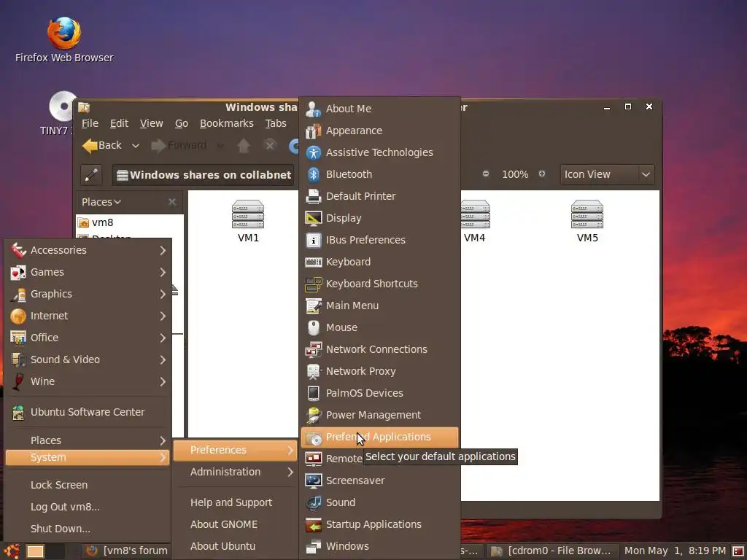Open Default Printer icon
747x560 pixels.
313,196
